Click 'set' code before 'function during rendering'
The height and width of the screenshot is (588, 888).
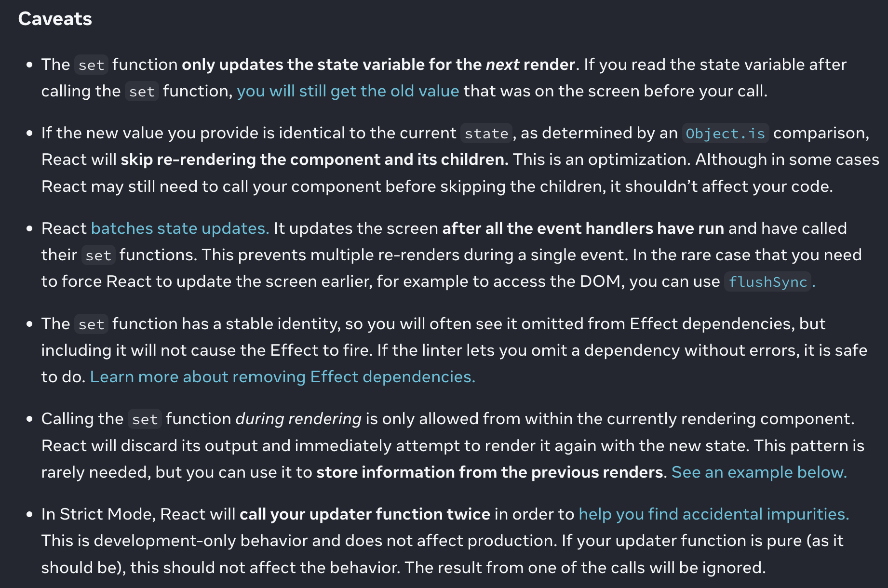145,419
